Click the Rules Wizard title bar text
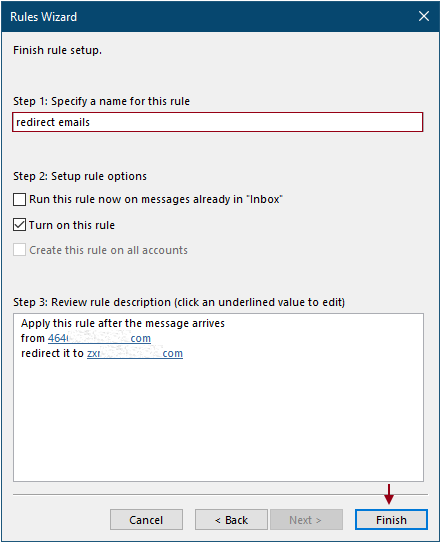 point(44,17)
